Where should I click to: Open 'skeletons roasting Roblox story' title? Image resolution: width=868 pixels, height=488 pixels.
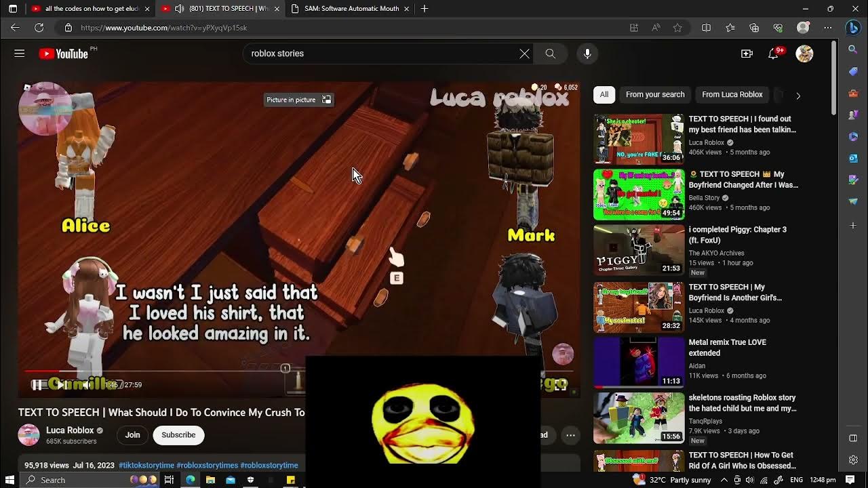pos(743,403)
